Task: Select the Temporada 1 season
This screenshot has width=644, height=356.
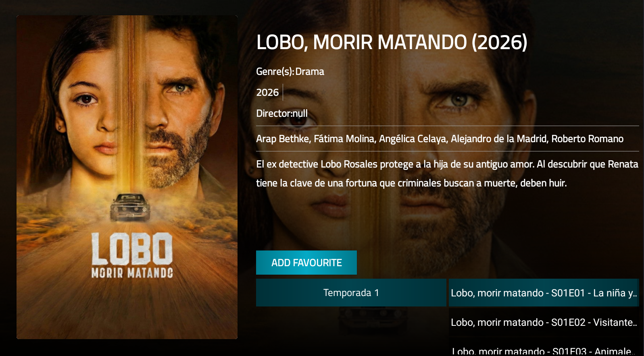Action: [351, 293]
